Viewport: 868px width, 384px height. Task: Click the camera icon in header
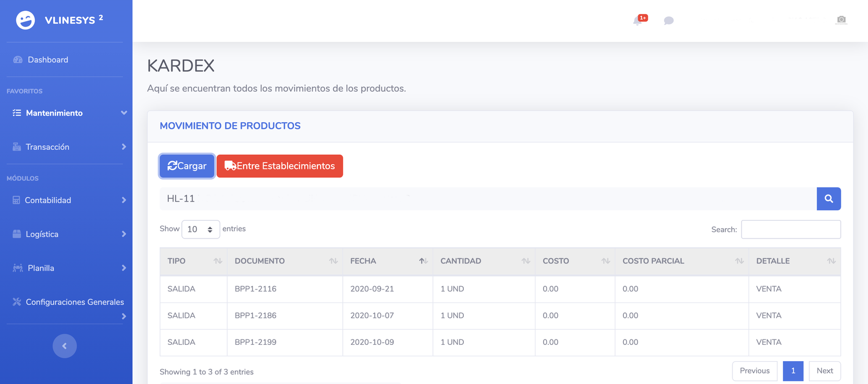click(x=841, y=20)
